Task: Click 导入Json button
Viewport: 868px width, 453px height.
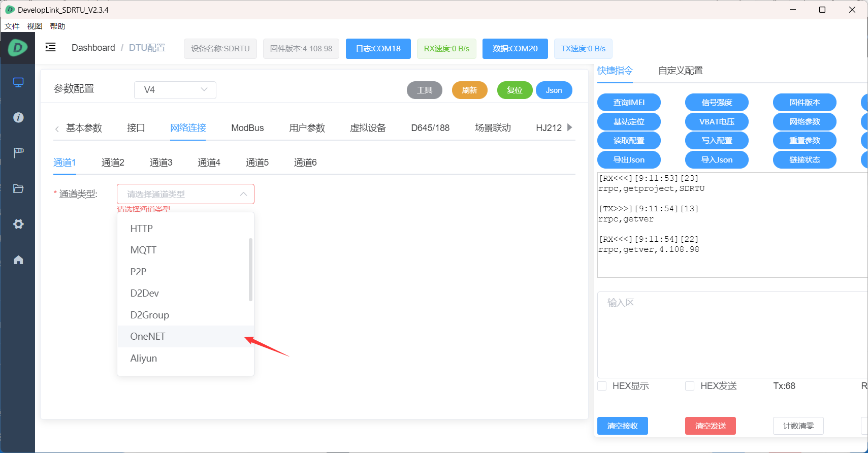Action: pyautogui.click(x=717, y=160)
